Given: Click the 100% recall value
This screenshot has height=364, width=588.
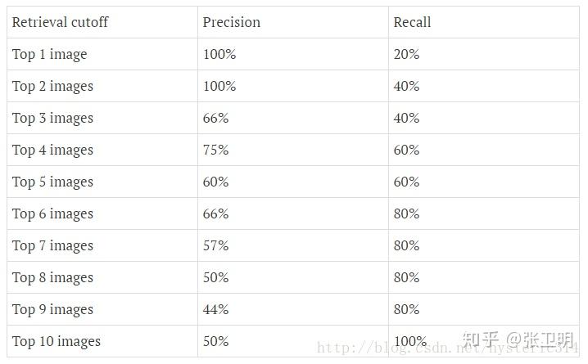Looking at the screenshot, I should (x=409, y=342).
